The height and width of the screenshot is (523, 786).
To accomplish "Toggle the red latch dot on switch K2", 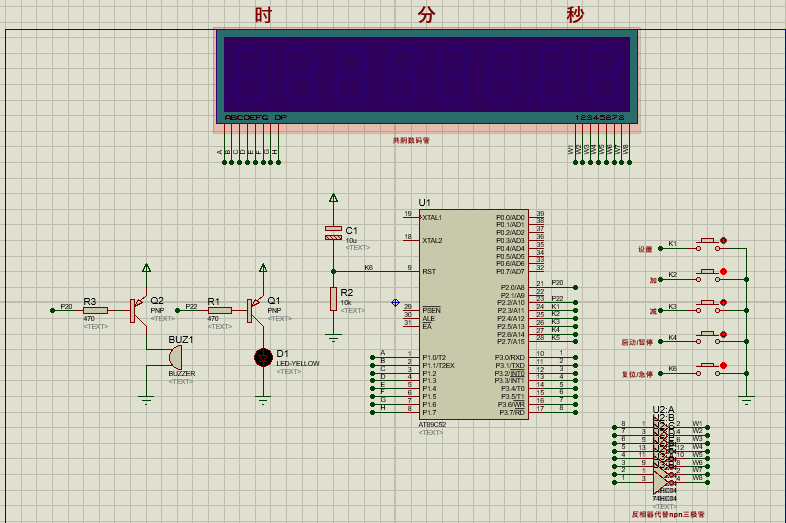I will (723, 272).
